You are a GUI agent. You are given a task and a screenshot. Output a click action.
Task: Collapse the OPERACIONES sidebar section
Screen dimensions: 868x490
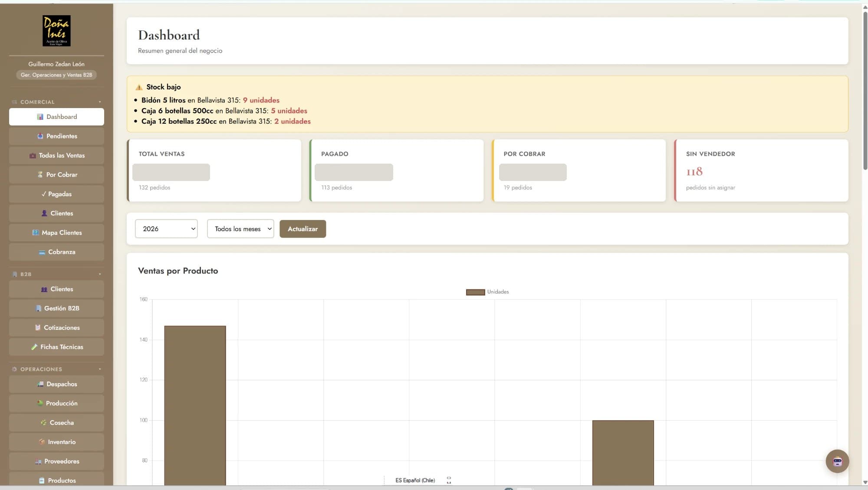tap(56, 369)
